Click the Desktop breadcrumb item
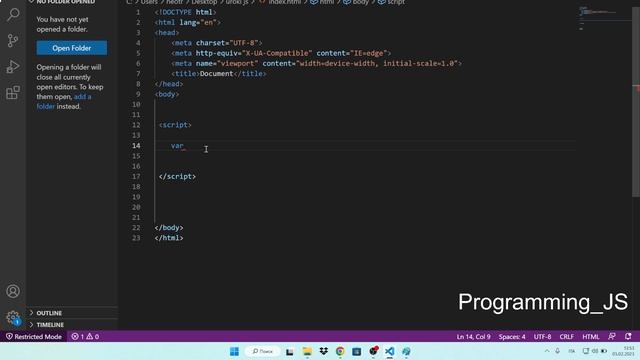Screen dimensions: 640x360 tap(204, 2)
